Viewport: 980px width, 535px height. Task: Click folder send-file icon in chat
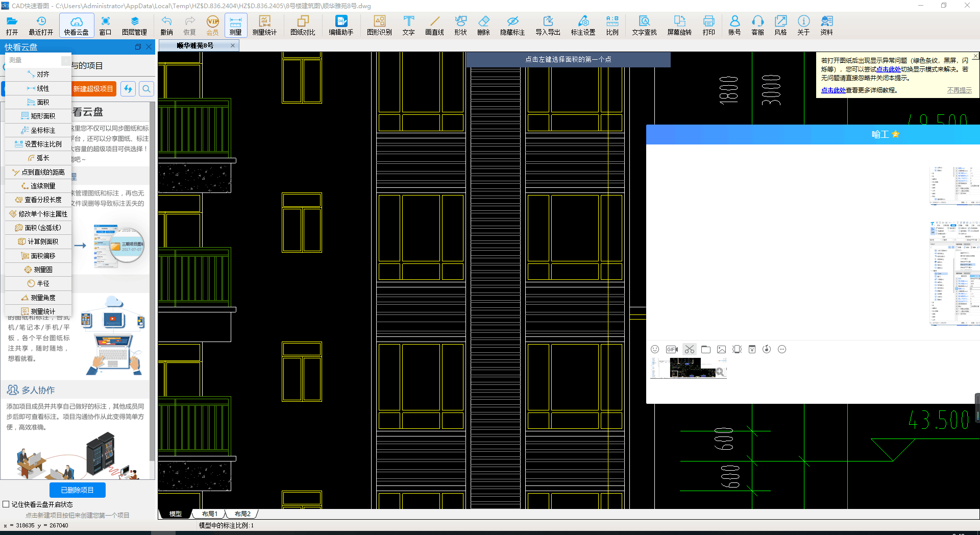point(706,349)
